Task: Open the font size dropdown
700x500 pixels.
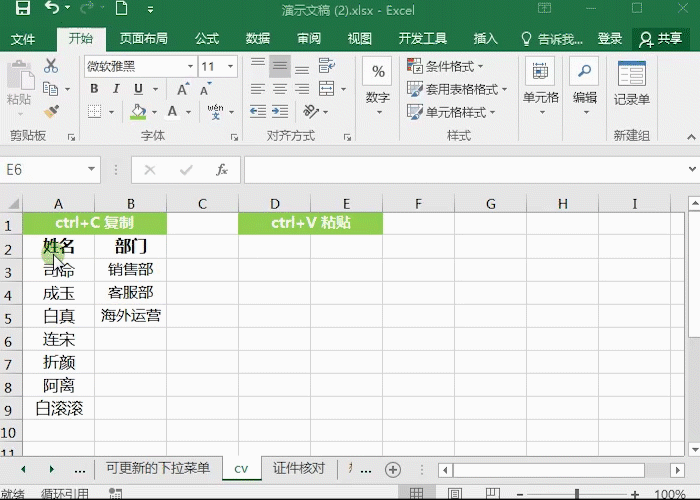Action: (230, 67)
